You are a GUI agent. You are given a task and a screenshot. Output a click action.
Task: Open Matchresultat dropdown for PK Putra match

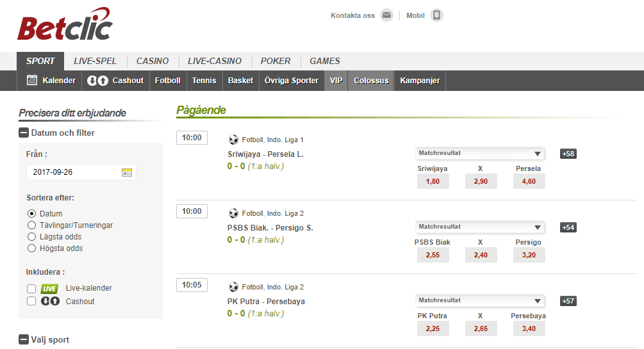click(x=480, y=300)
